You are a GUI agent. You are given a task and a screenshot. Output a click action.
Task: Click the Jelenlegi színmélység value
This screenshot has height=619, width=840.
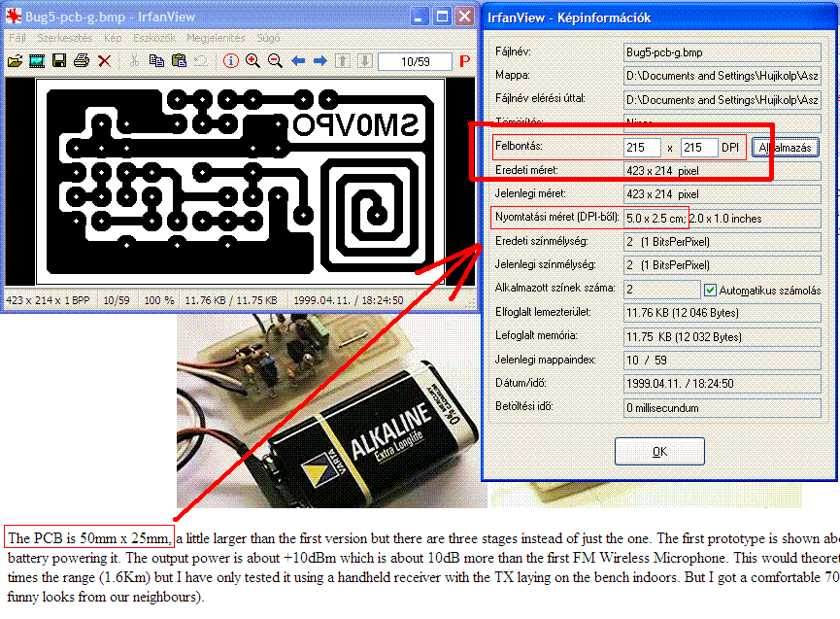click(722, 265)
